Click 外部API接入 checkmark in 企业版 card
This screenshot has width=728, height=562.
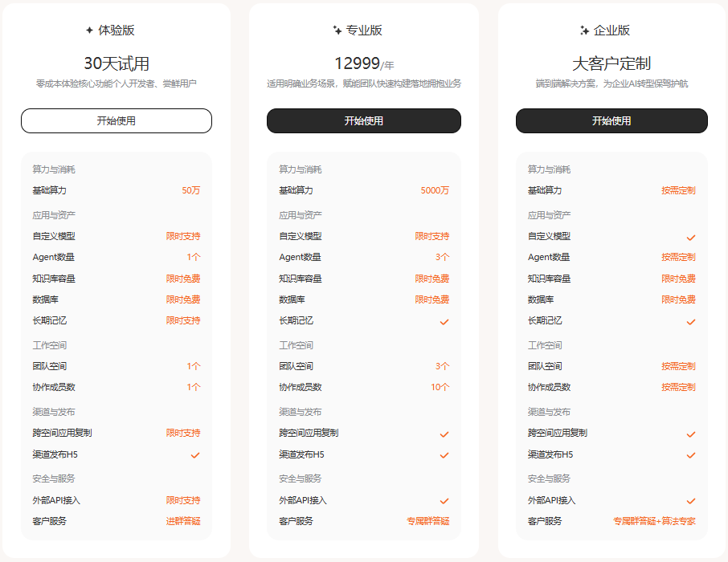click(691, 501)
